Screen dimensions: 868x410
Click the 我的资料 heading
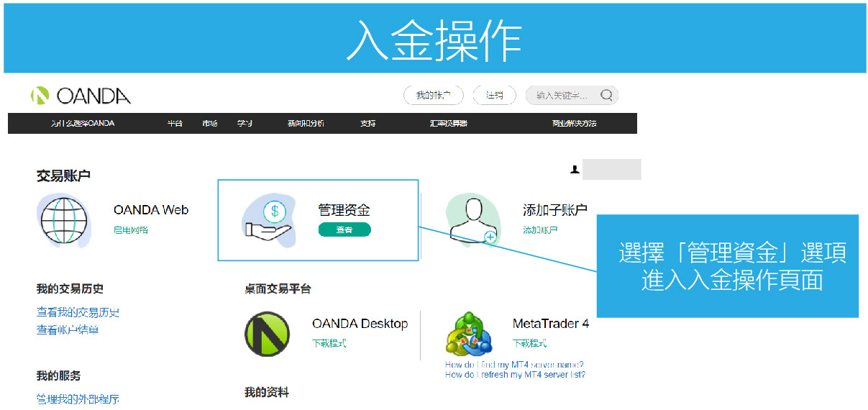tap(266, 392)
